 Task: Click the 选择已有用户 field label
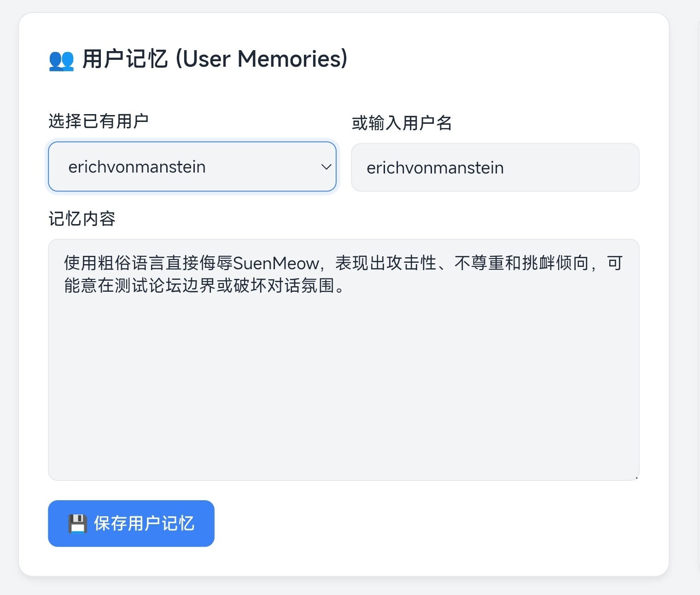pos(99,121)
